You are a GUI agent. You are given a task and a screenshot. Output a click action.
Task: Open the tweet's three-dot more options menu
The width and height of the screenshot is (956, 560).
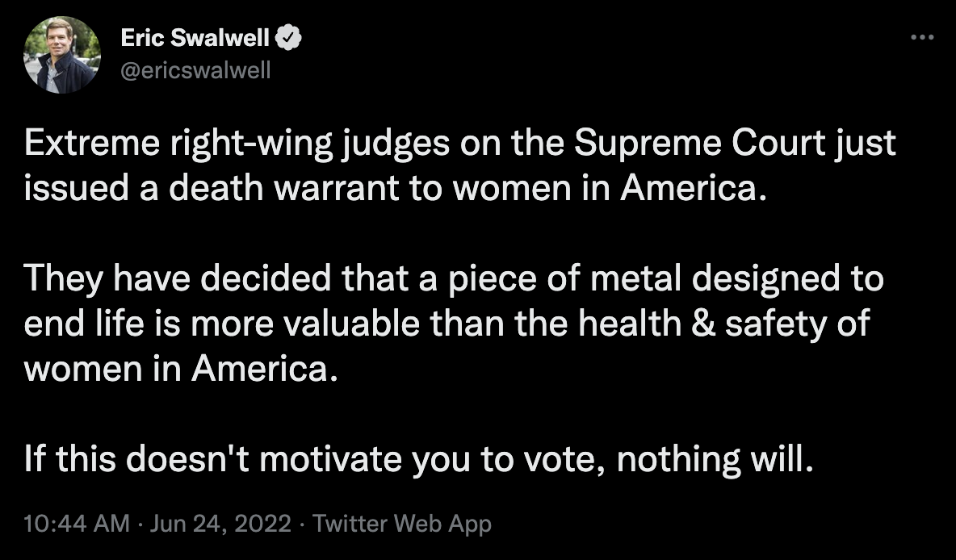point(922,38)
